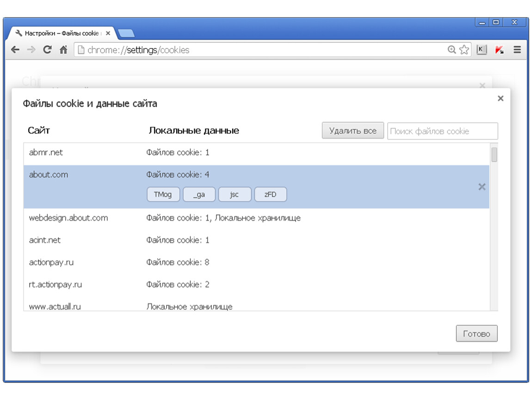Minimize the Chrome window
The image size is (532, 400).
point(482,22)
